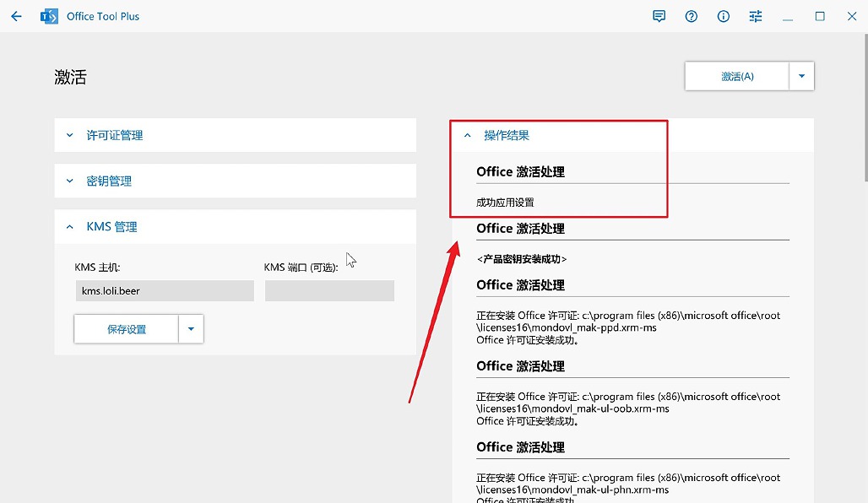Click the mondovl_mak-ul-oob.xrm-ms license path text
This screenshot has height=503, width=868.
point(627,403)
